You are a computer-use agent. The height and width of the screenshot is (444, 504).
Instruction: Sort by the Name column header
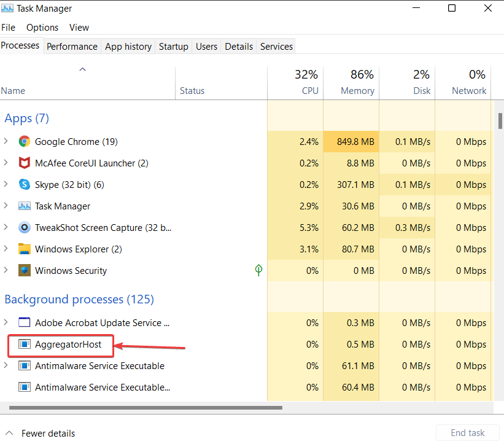tap(87, 83)
